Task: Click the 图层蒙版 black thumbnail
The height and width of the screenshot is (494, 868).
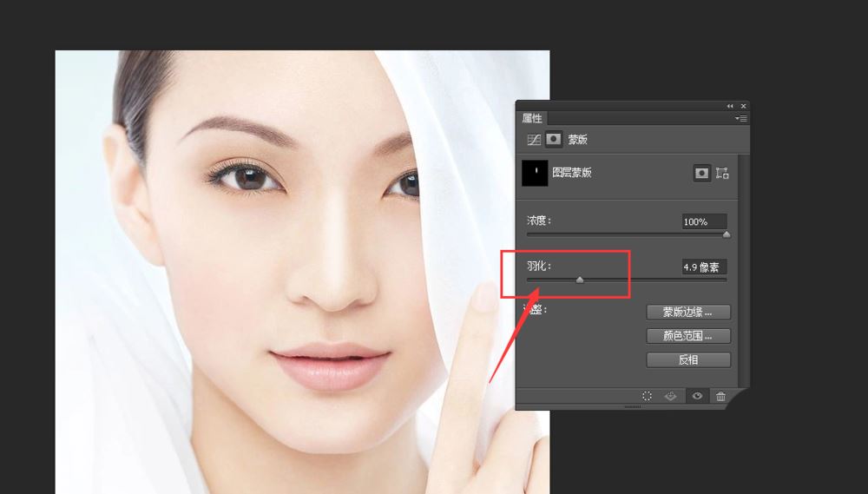Action: (x=535, y=173)
